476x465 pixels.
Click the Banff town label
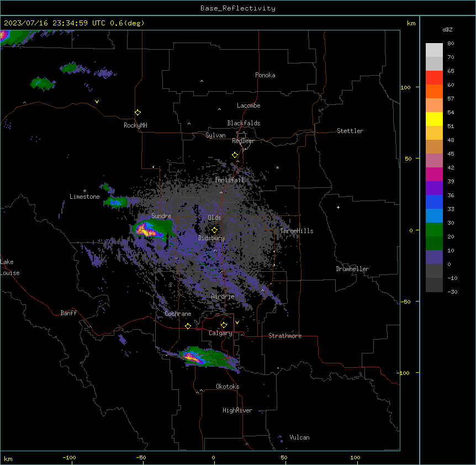[68, 313]
